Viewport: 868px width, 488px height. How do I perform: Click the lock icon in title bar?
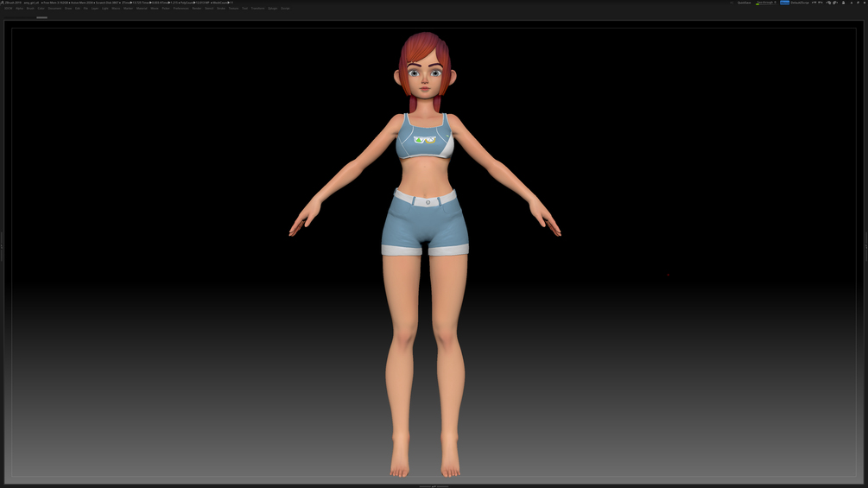click(843, 3)
